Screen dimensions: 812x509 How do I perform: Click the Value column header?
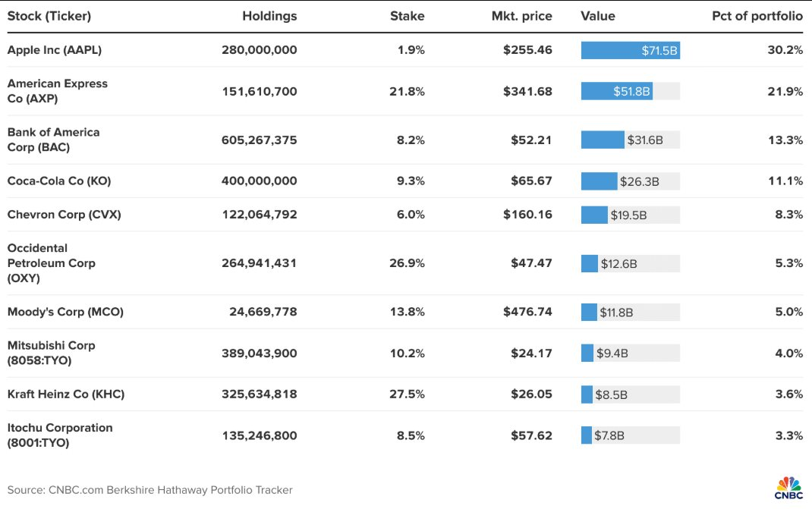coord(598,16)
